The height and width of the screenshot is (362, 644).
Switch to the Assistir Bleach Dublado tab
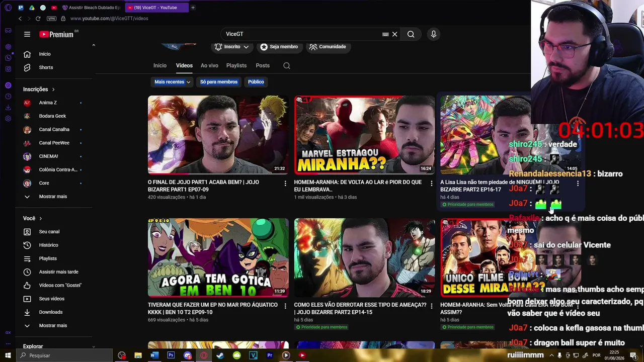pyautogui.click(x=91, y=8)
